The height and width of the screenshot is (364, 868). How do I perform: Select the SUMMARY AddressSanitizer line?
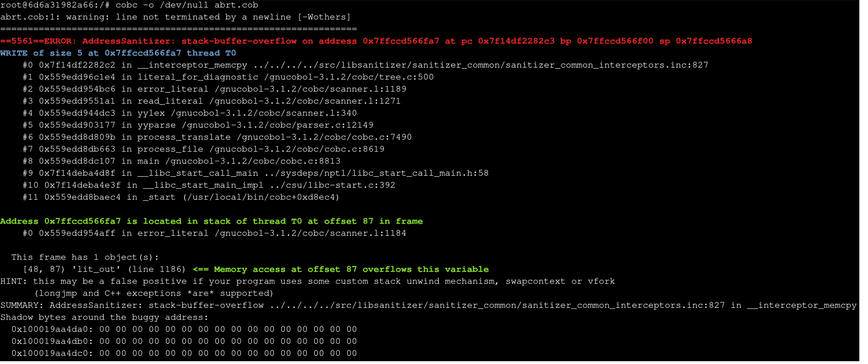(x=429, y=306)
